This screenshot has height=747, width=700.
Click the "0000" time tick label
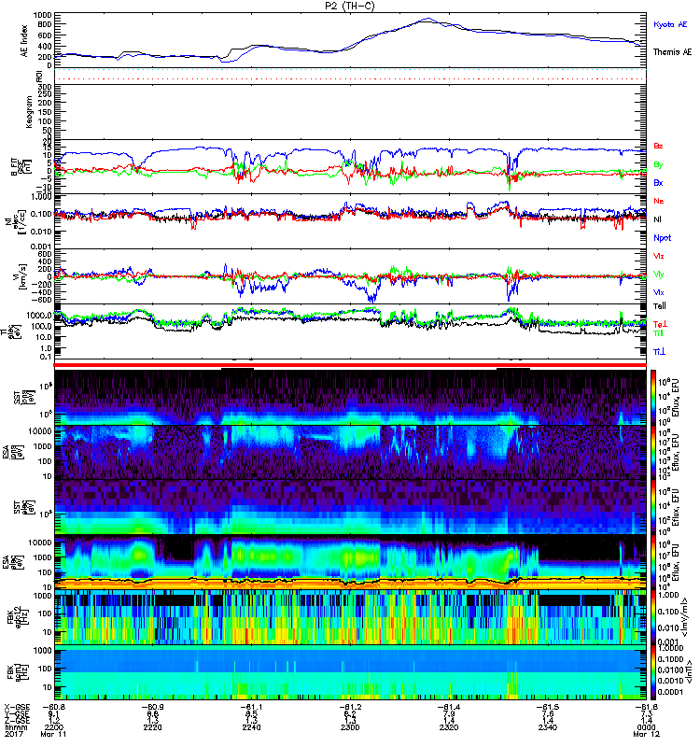pos(646,728)
